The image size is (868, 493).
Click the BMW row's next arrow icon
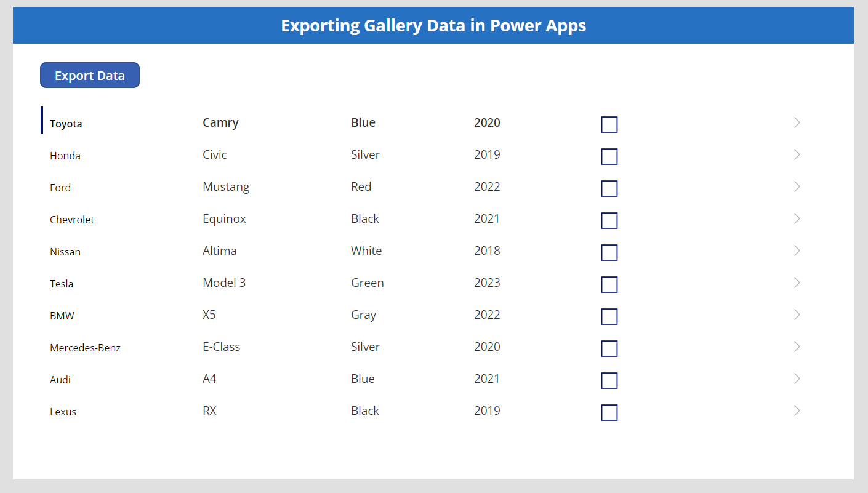pyautogui.click(x=797, y=315)
